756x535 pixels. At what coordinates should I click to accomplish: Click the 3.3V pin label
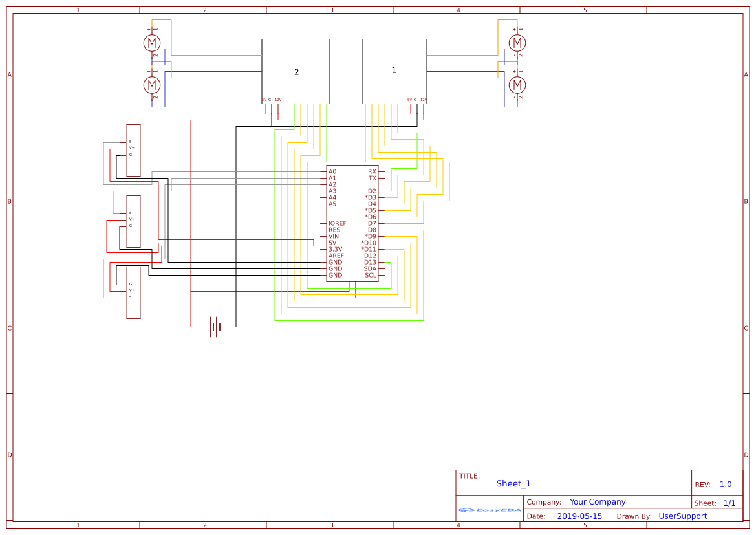pyautogui.click(x=335, y=250)
